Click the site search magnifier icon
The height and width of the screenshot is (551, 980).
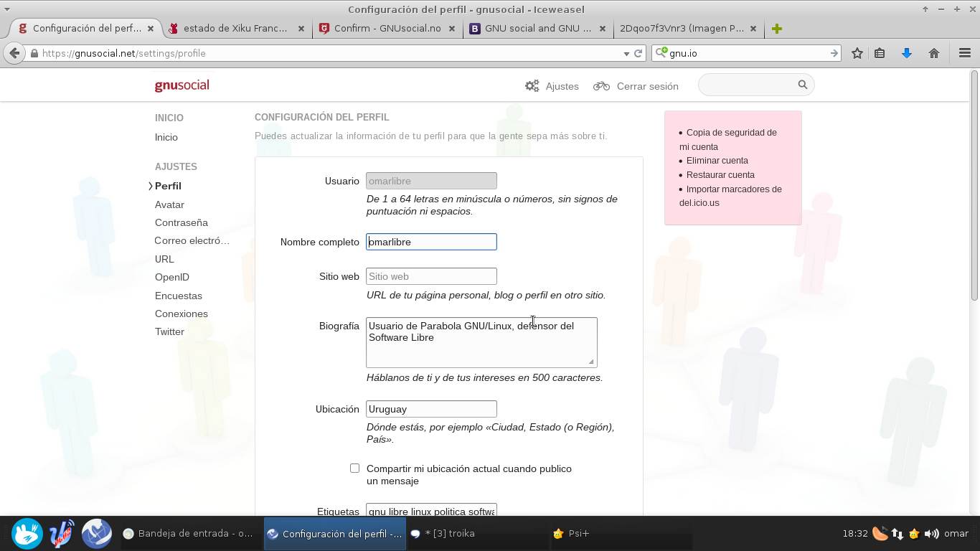pyautogui.click(x=803, y=85)
